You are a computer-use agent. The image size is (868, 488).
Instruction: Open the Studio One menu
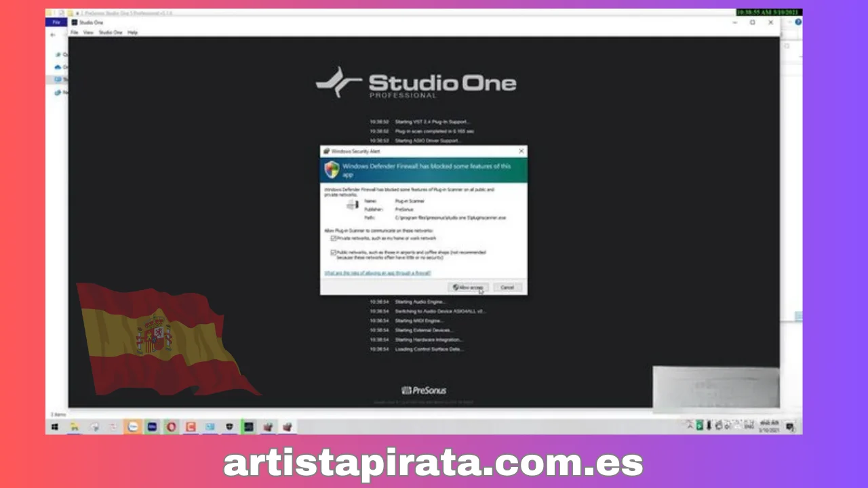(111, 33)
